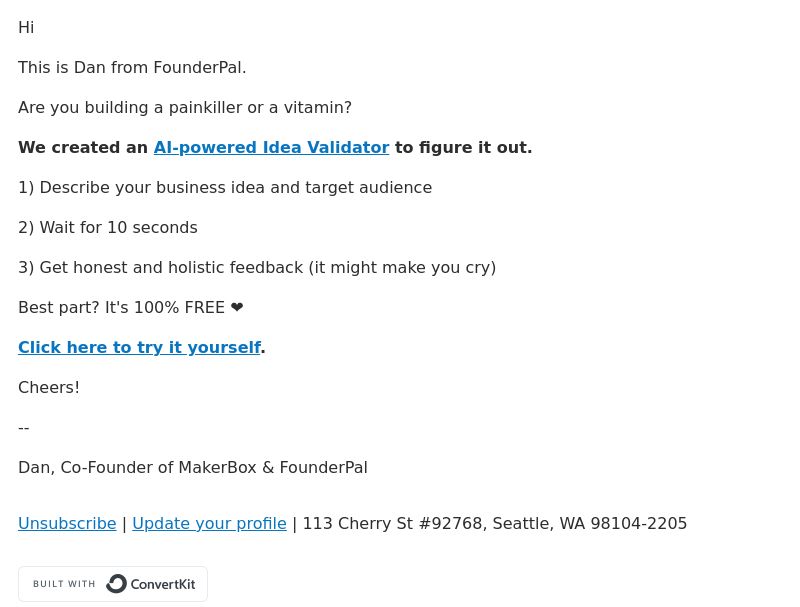
Task: Click the 'BUILT WITH' label in the badge
Action: [x=64, y=584]
